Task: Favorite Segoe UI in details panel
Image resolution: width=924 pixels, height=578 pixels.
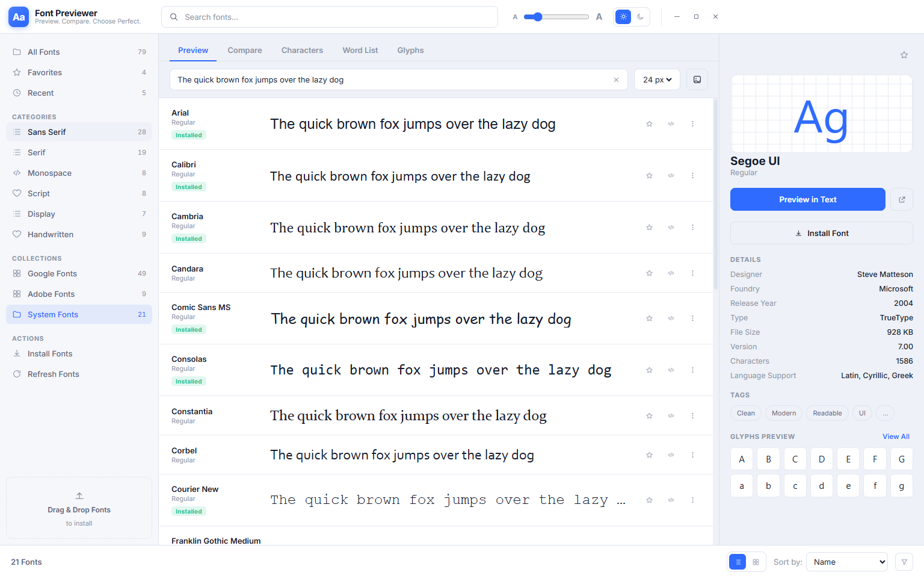Action: click(904, 55)
